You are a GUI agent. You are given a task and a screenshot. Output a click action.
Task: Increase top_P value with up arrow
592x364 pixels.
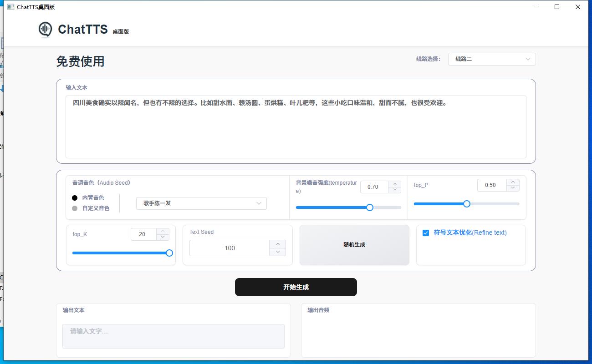(x=513, y=182)
